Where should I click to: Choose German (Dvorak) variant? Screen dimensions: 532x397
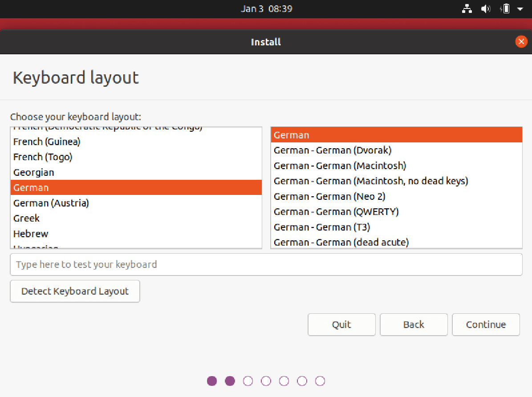[333, 150]
